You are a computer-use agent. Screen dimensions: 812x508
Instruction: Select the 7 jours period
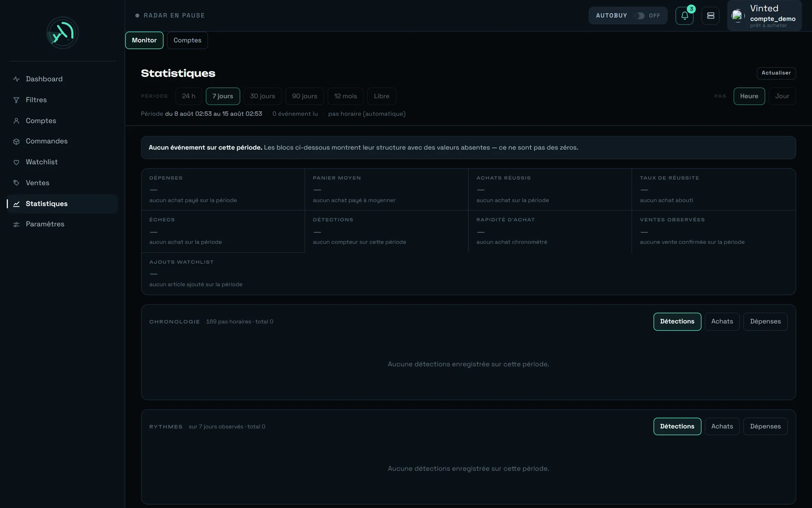click(223, 96)
